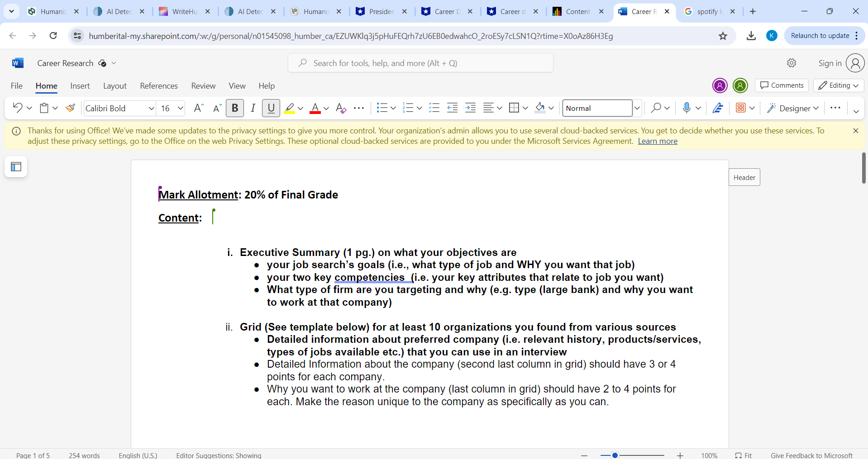The image size is (868, 459).
Task: Toggle Bold formatting
Action: pyautogui.click(x=235, y=108)
